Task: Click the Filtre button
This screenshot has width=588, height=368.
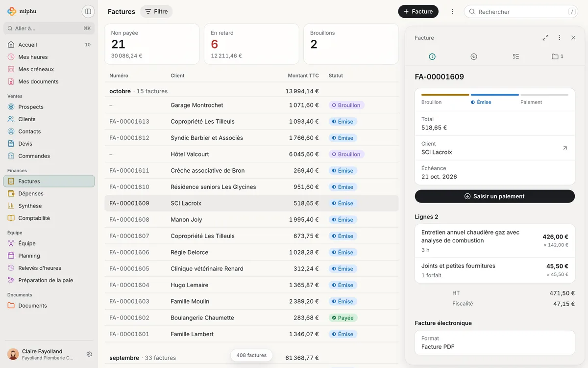Action: click(156, 11)
